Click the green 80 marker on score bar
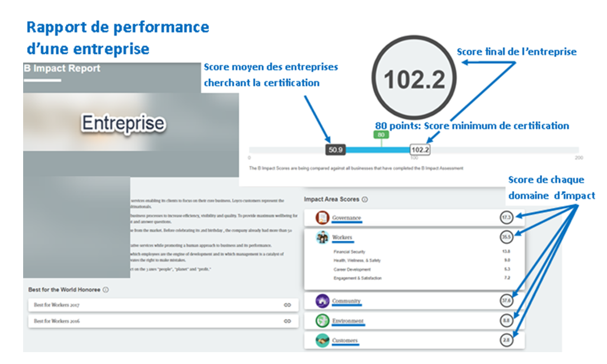This screenshot has width=607, height=364. [381, 135]
